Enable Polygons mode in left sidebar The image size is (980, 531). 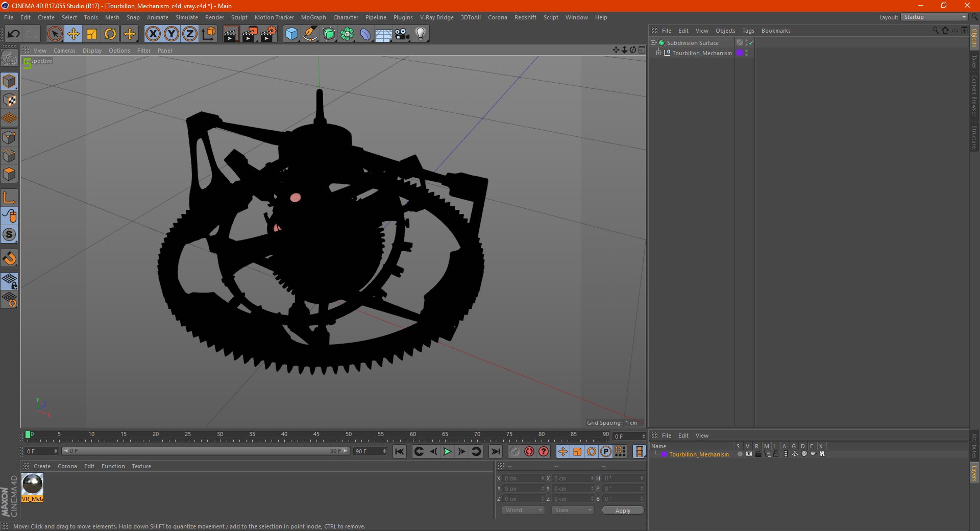10,174
